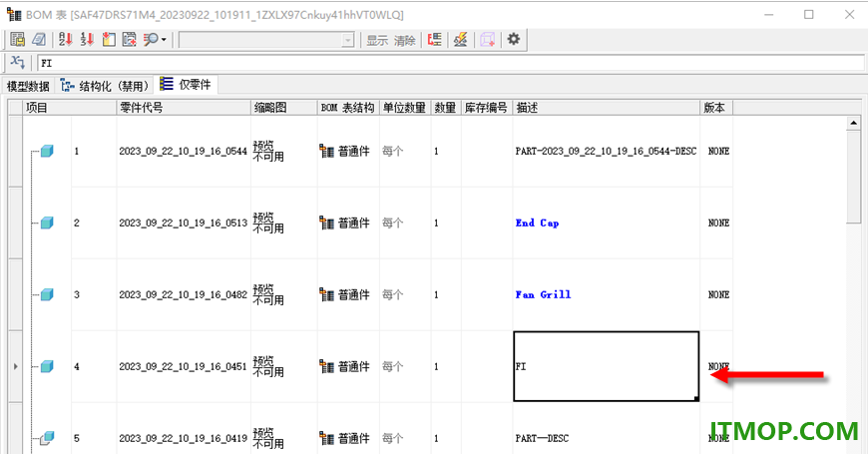Image resolution: width=868 pixels, height=454 pixels.
Task: Click the part icon of item 5
Action: (x=47, y=438)
